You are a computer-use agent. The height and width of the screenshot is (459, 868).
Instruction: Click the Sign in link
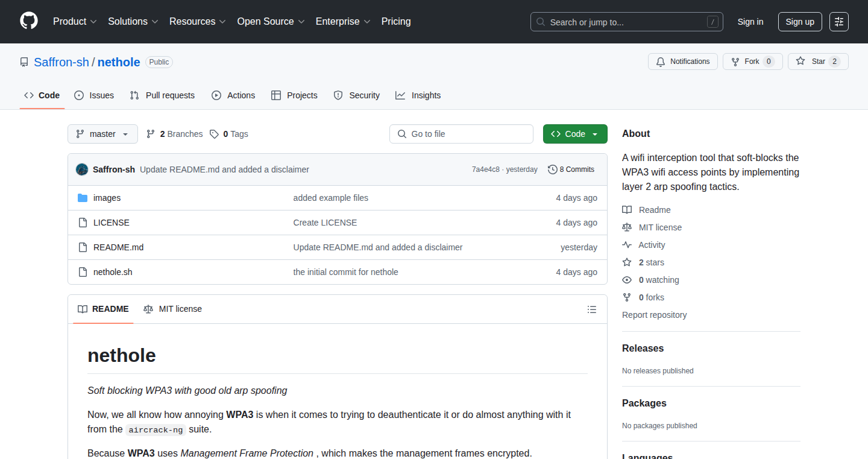(x=750, y=22)
